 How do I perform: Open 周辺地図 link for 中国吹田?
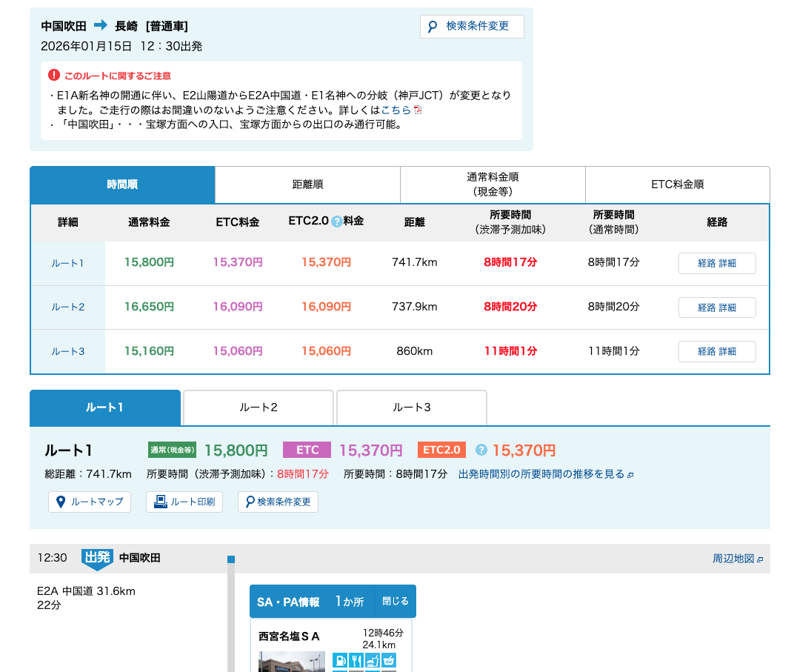tap(737, 559)
